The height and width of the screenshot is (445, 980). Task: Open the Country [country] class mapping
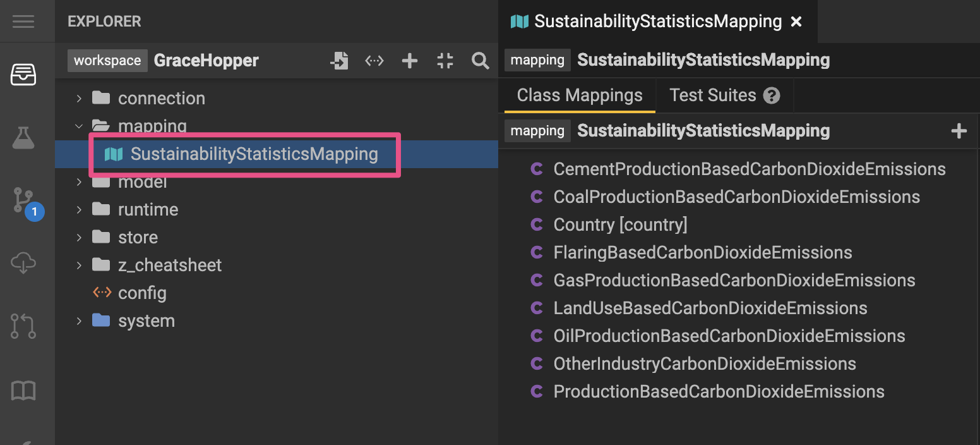(x=619, y=225)
